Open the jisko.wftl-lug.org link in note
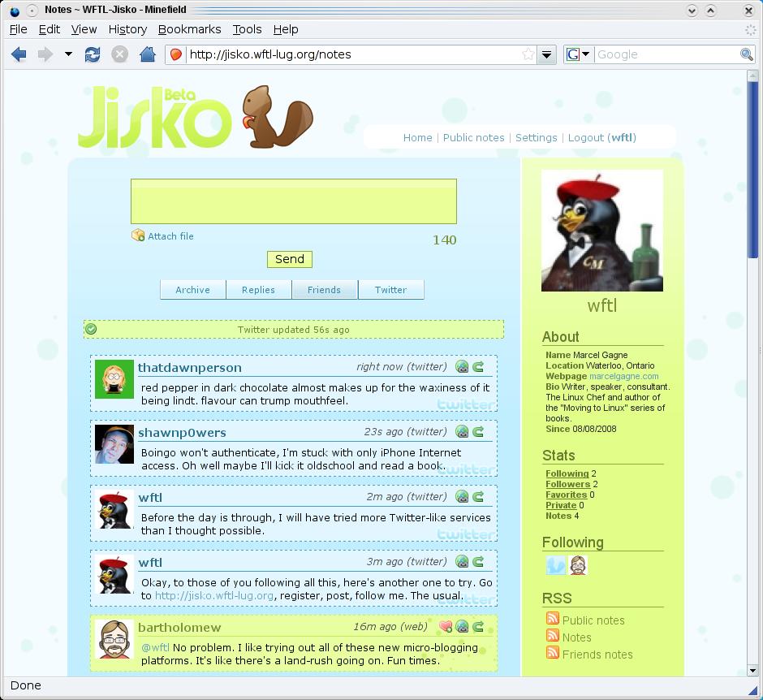 click(x=214, y=595)
